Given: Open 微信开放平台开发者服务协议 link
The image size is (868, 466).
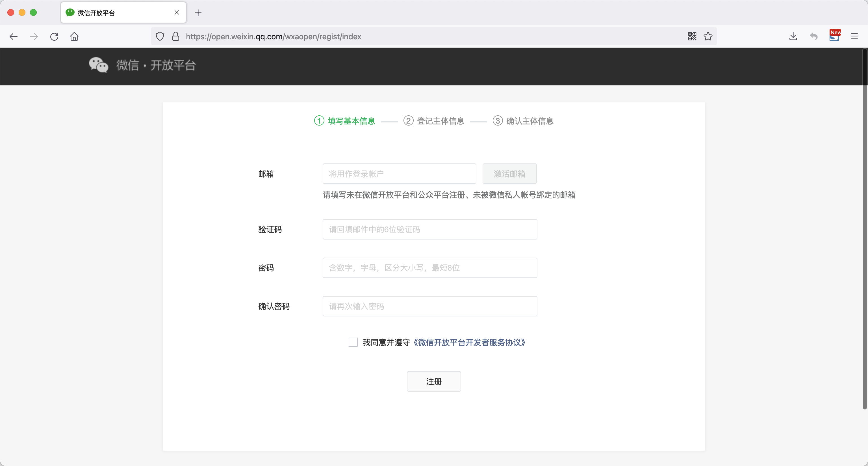Looking at the screenshot, I should click(x=469, y=343).
